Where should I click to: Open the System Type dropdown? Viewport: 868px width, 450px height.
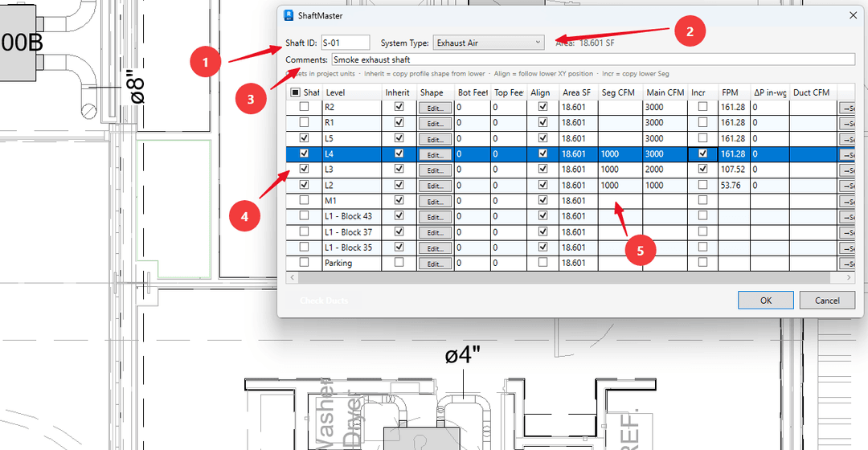point(489,43)
